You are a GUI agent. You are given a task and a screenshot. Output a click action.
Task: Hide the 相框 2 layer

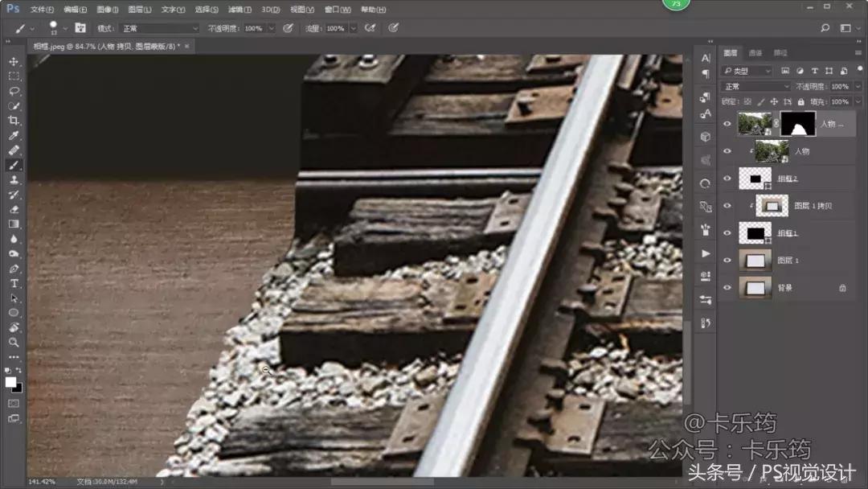[x=727, y=179]
